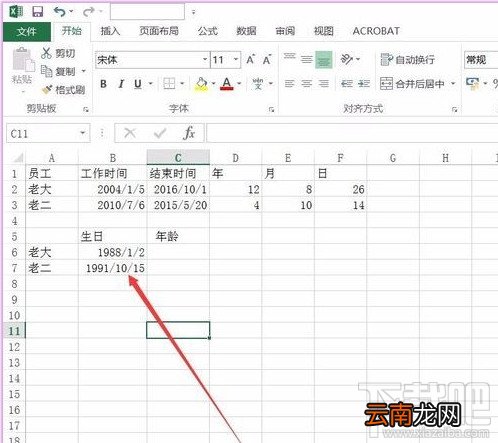Open the Name Box dropdown arrow
Image resolution: width=498 pixels, height=443 pixels.
(82, 133)
